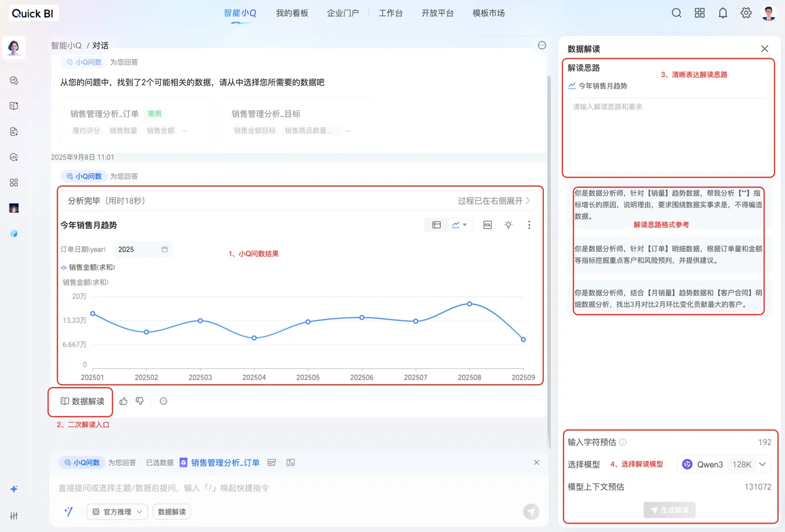Open the Qwen3 128K model dropdown
The image size is (785, 532).
(x=724, y=464)
